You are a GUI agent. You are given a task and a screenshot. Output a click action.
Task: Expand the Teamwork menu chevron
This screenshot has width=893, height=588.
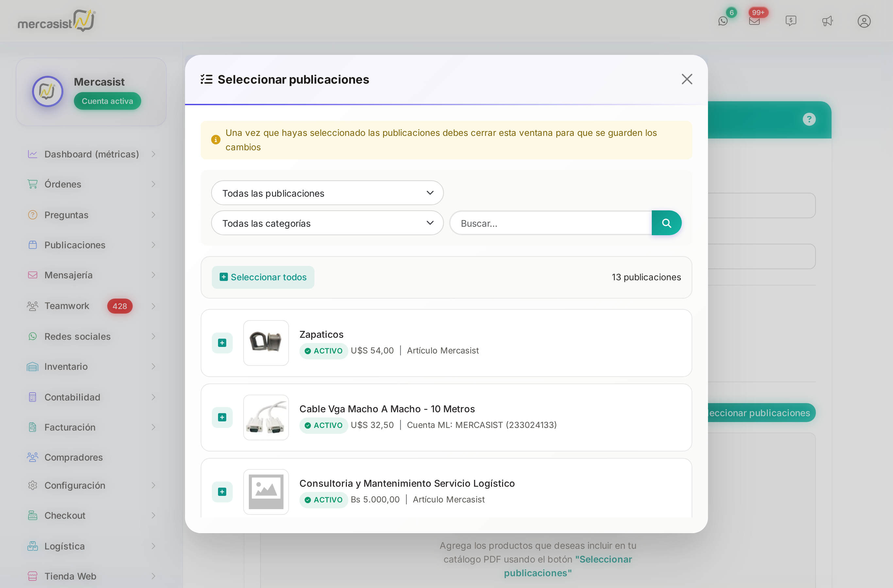153,306
